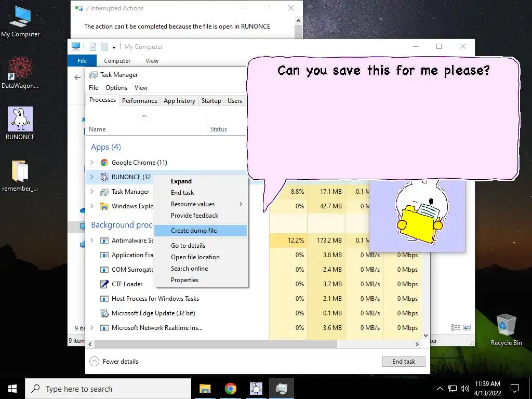Expand the Google Chrome process group
Viewport: 532px width, 399px height.
(91, 163)
